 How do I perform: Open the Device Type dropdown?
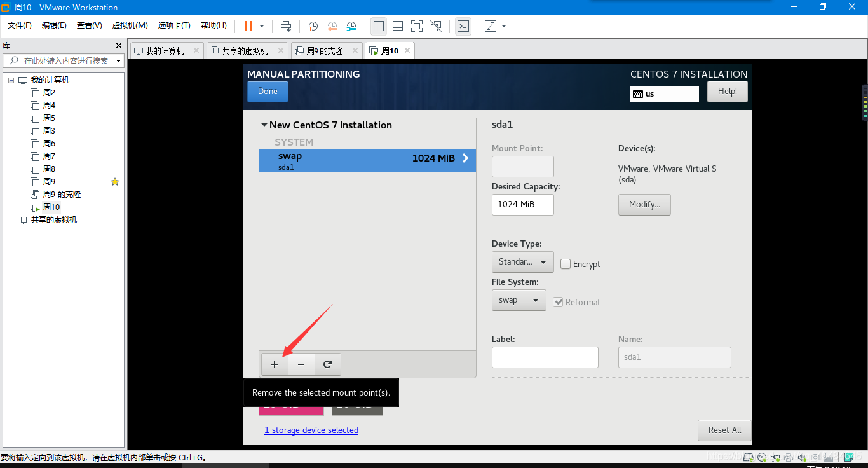pyautogui.click(x=523, y=262)
